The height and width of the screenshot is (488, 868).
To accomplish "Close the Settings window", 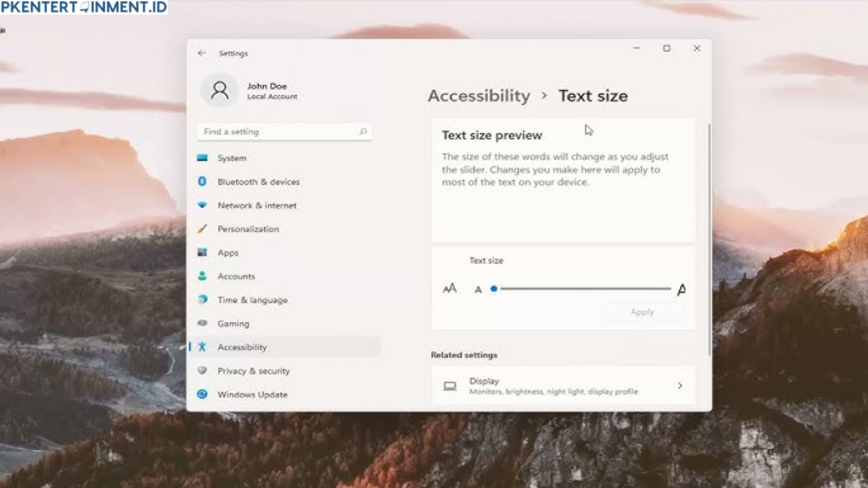I will pos(697,48).
